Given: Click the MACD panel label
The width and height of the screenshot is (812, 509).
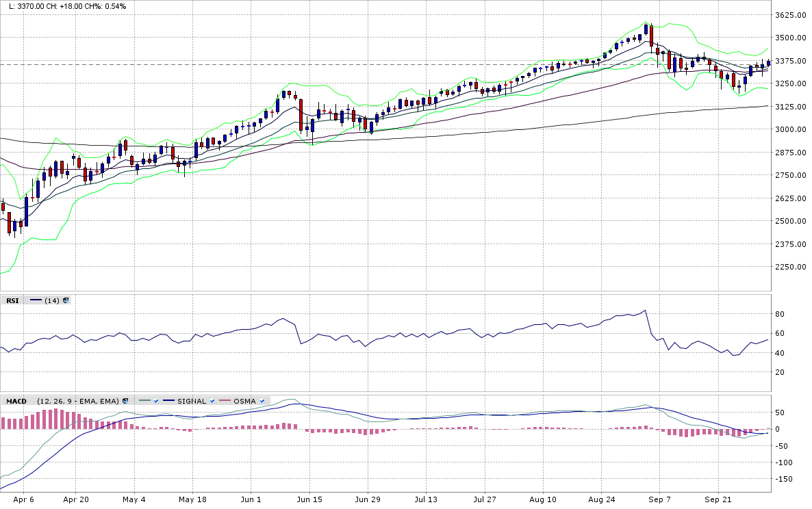Looking at the screenshot, I should (x=16, y=402).
